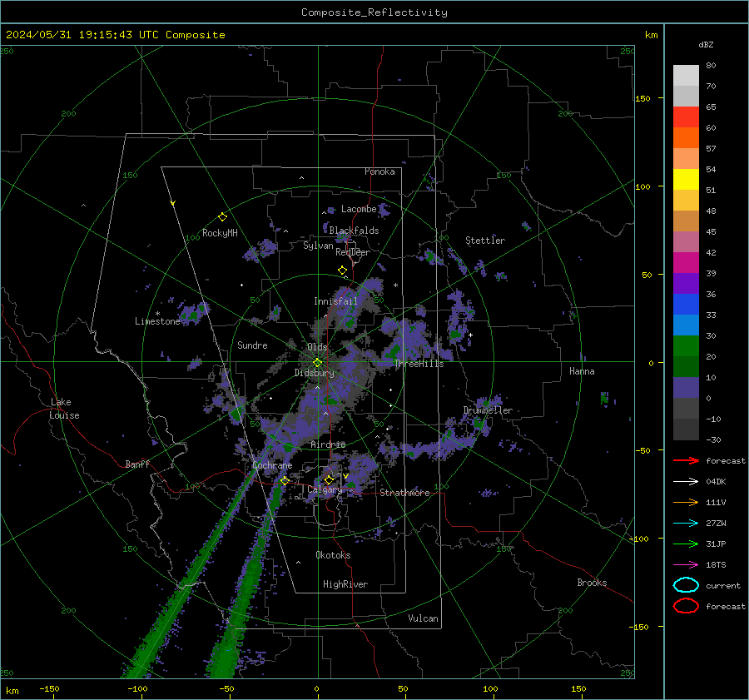
Task: Pick the red swatch below 65 dBZ
Action: coord(686,117)
